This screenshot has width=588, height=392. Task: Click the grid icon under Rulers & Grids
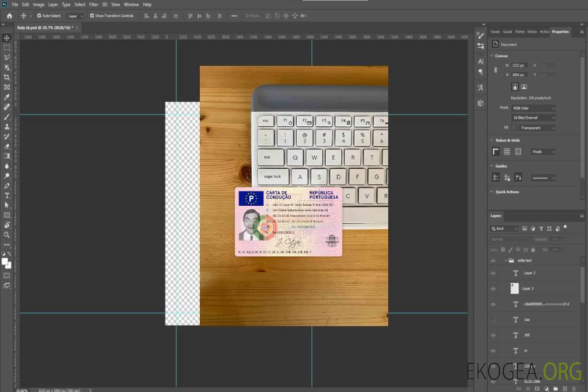[507, 151]
